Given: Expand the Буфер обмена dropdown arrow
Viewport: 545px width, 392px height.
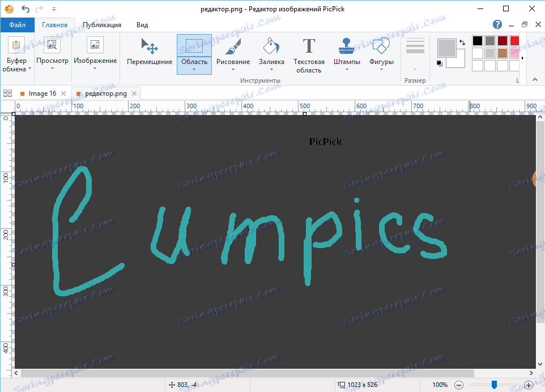Looking at the screenshot, I should point(29,69).
